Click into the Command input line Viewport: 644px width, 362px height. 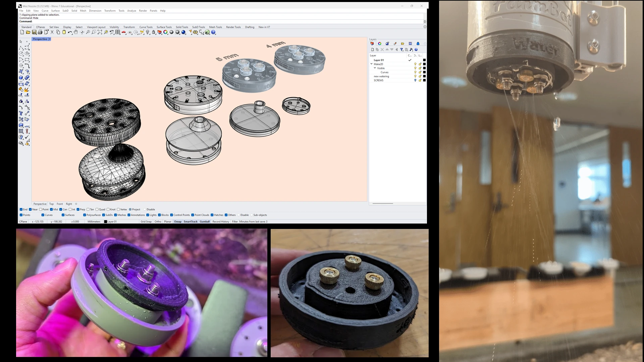(221, 21)
